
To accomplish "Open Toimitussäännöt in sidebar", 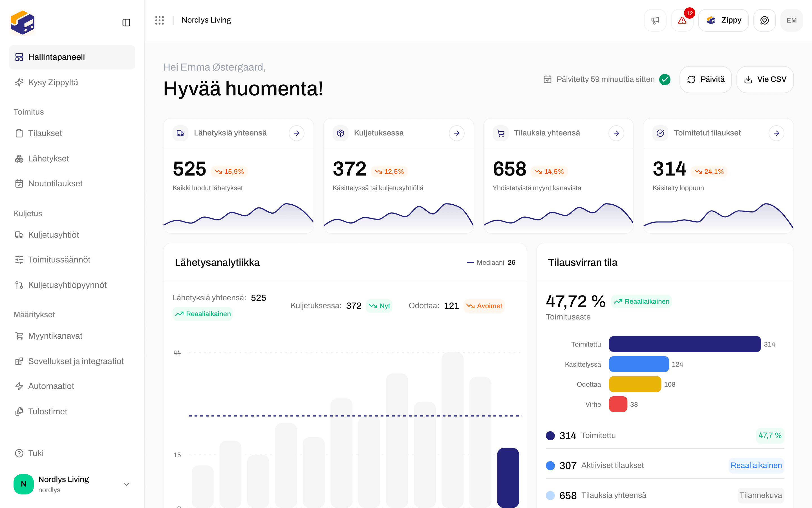I will [x=72, y=260].
